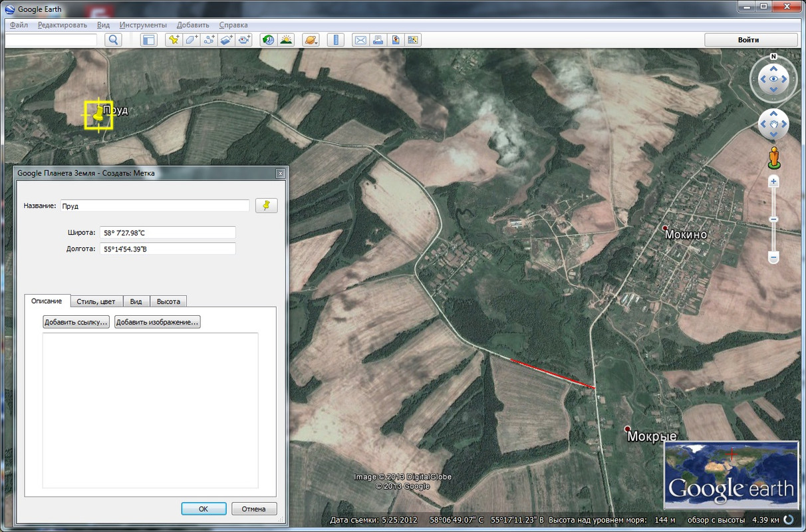Click the move joystick hand icon

[x=773, y=124]
